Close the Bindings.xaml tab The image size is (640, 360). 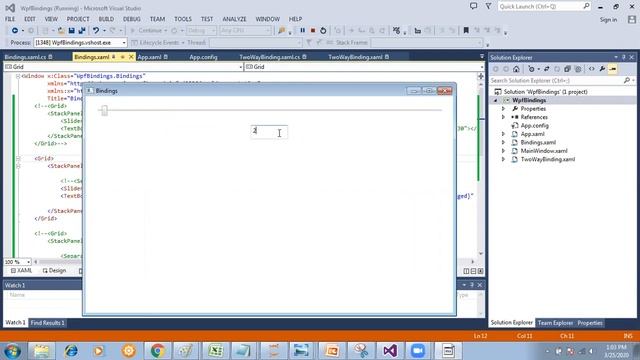click(x=131, y=57)
